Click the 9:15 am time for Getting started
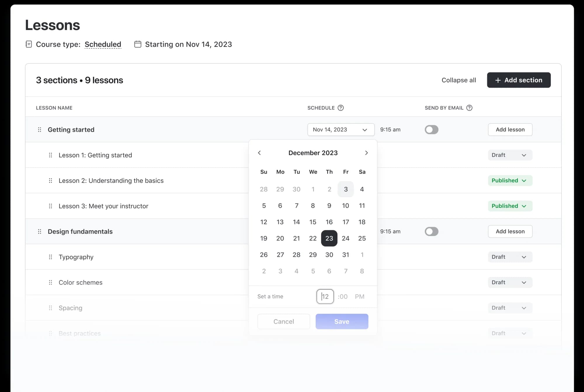 point(390,130)
